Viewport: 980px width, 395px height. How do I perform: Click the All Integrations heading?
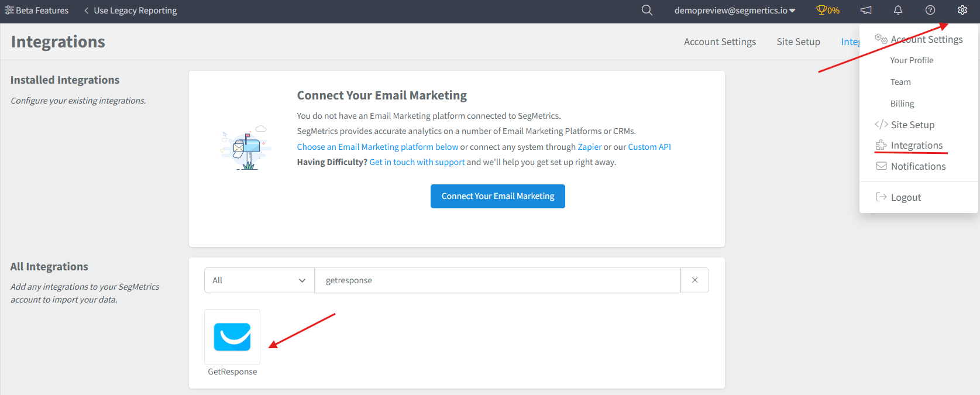(49, 266)
